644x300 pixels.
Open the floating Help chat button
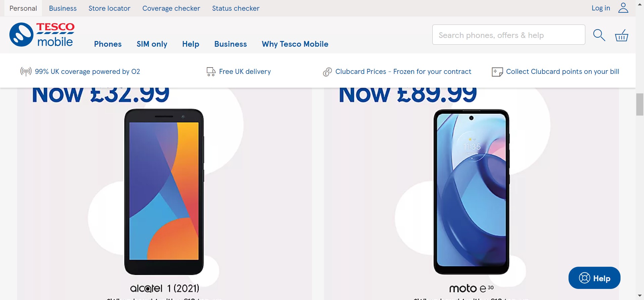click(x=594, y=278)
